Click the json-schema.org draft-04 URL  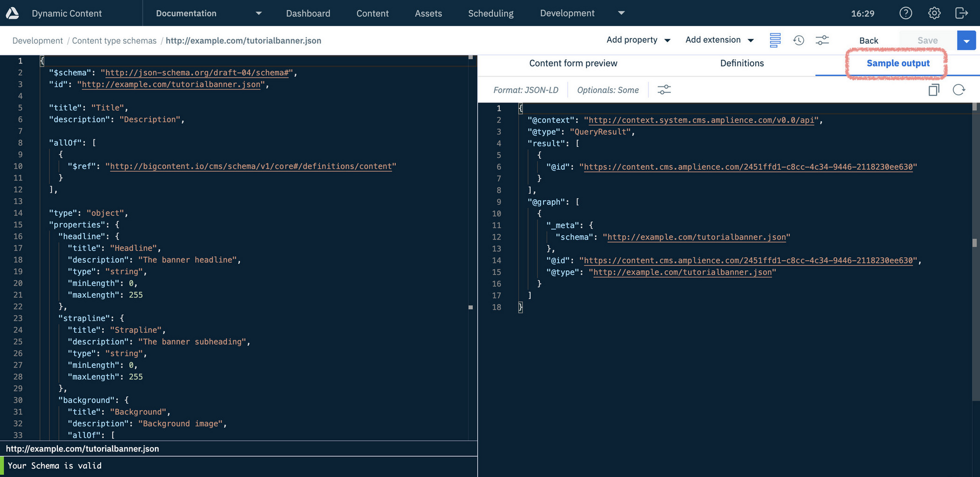197,72
